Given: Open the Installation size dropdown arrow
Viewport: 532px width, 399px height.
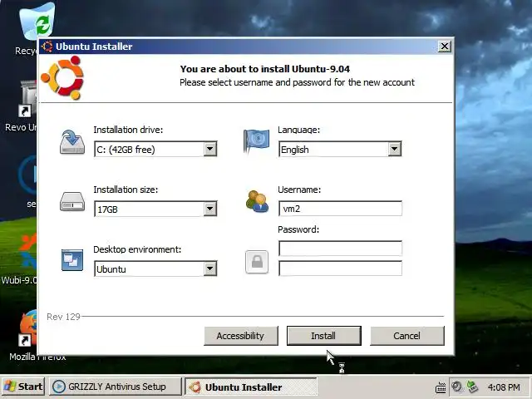Looking at the screenshot, I should tap(210, 209).
